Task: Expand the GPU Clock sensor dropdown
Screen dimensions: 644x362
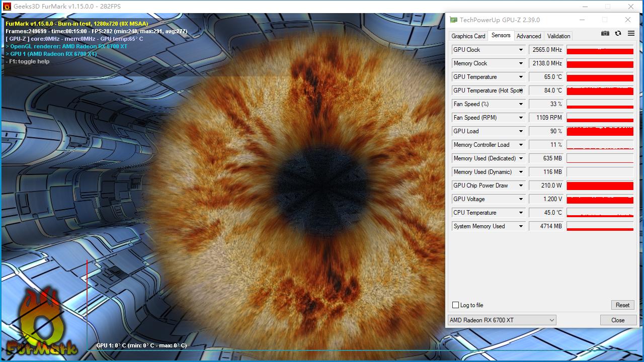Action: click(521, 50)
